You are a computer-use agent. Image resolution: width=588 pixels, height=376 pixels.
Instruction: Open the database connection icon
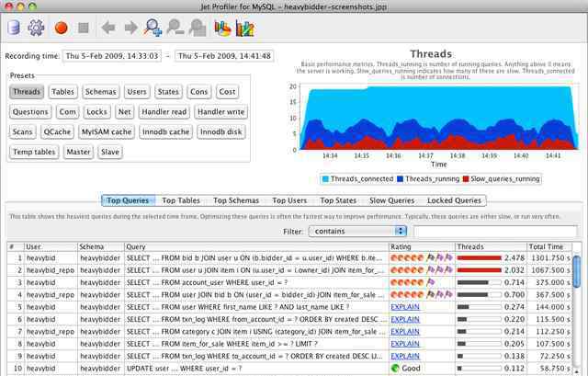tap(14, 28)
